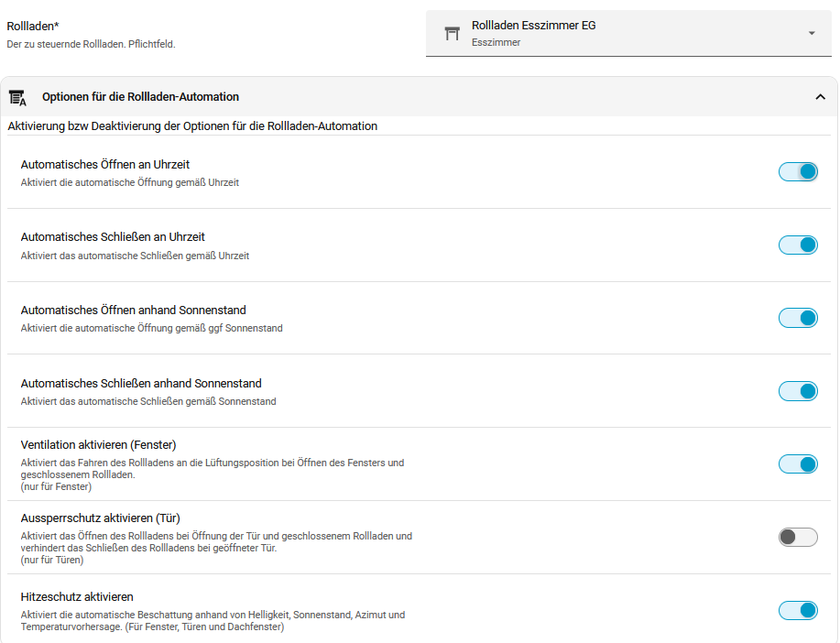Click the Aktivierung bzw Deaktivierung description text
Viewport: 840px width, 643px height.
tap(192, 126)
